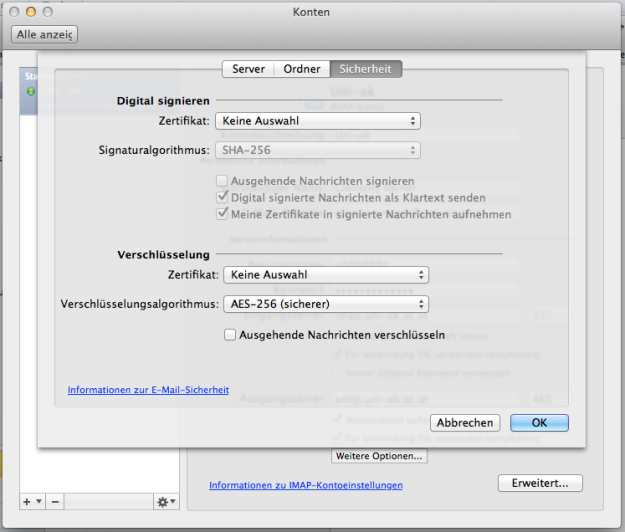Open Informationen zur E-Mail-Sicherheit link
Viewport: 625px width, 532px height.
[x=148, y=390]
